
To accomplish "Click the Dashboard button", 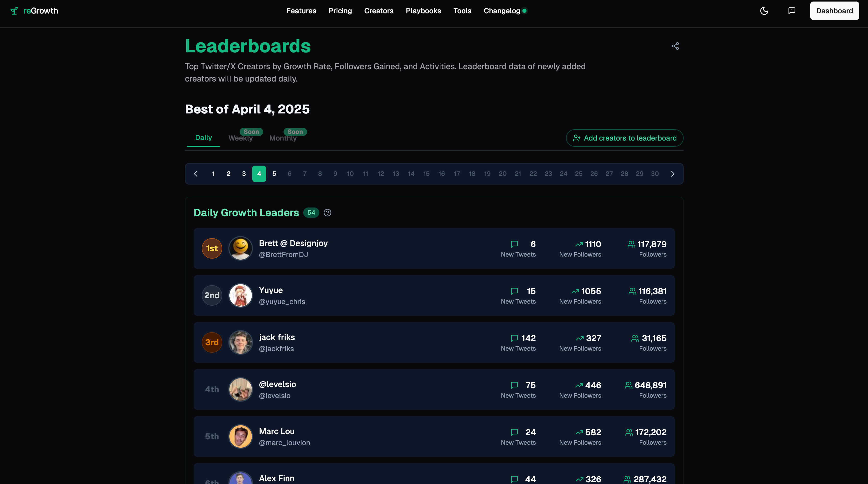I will pyautogui.click(x=834, y=11).
